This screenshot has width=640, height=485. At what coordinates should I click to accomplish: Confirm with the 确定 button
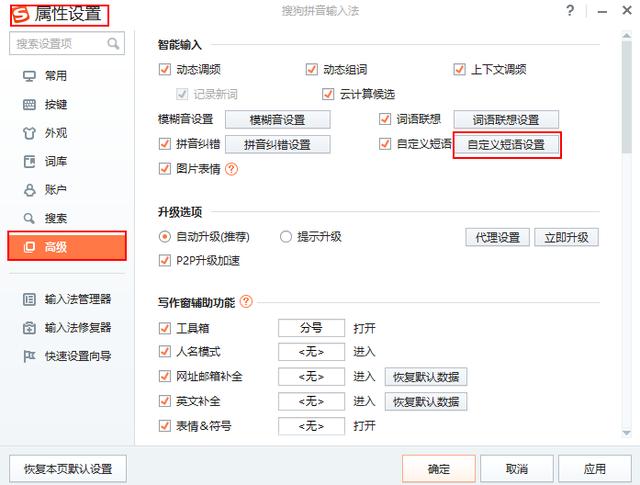point(439,469)
